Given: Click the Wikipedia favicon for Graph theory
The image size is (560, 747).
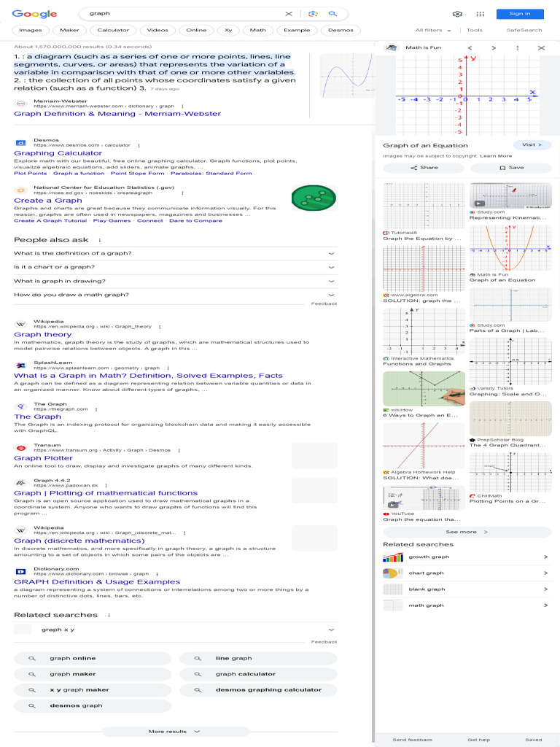Looking at the screenshot, I should [21, 325].
